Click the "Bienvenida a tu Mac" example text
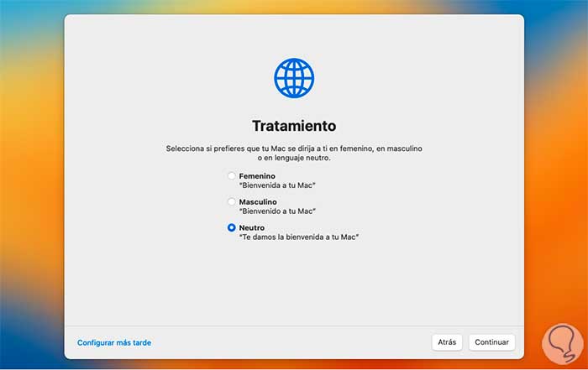The height and width of the screenshot is (370, 588). click(x=277, y=185)
